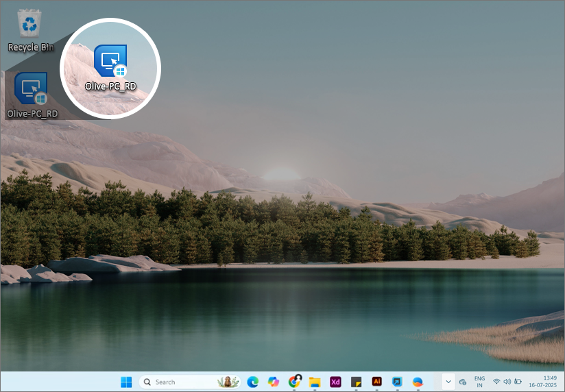Open Copilot from the taskbar
The image size is (565, 392).
click(x=274, y=382)
